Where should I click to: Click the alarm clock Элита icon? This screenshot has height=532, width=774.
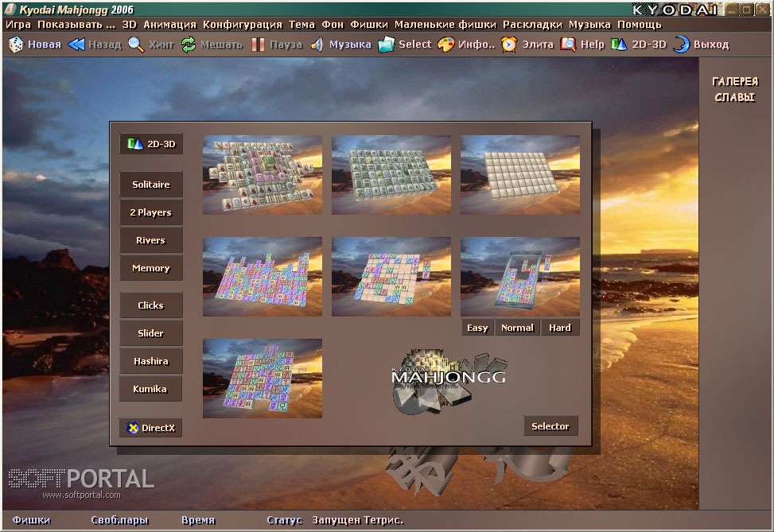coord(509,45)
